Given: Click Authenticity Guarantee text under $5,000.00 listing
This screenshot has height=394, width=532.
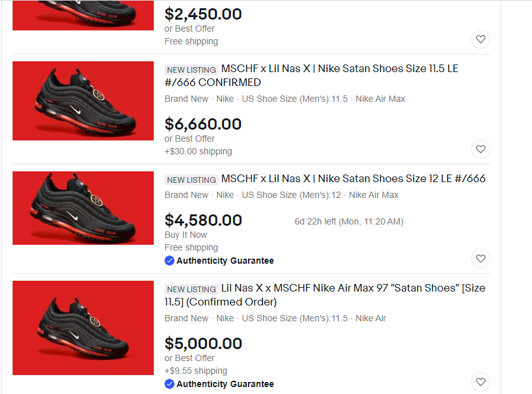Looking at the screenshot, I should 225,384.
